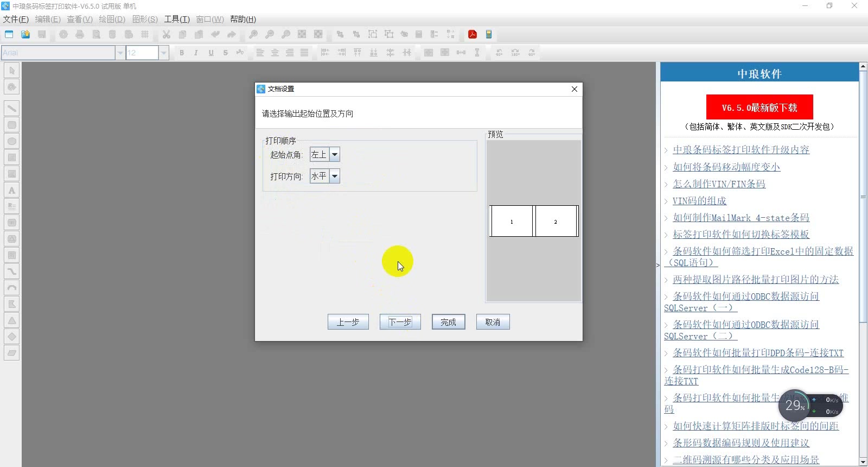Open the Arial font name dropdown arrow

point(120,53)
